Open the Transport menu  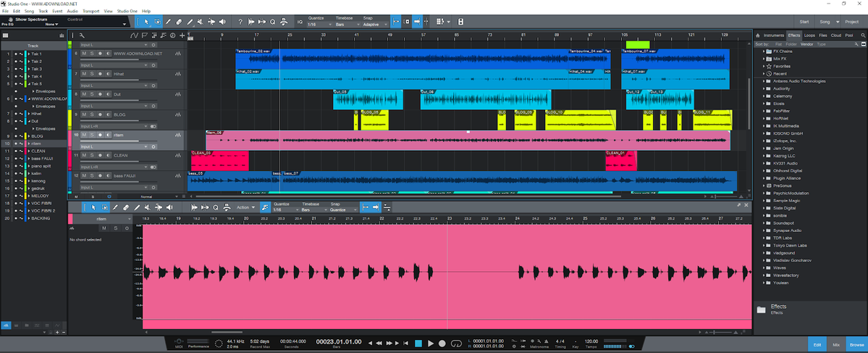coord(91,11)
